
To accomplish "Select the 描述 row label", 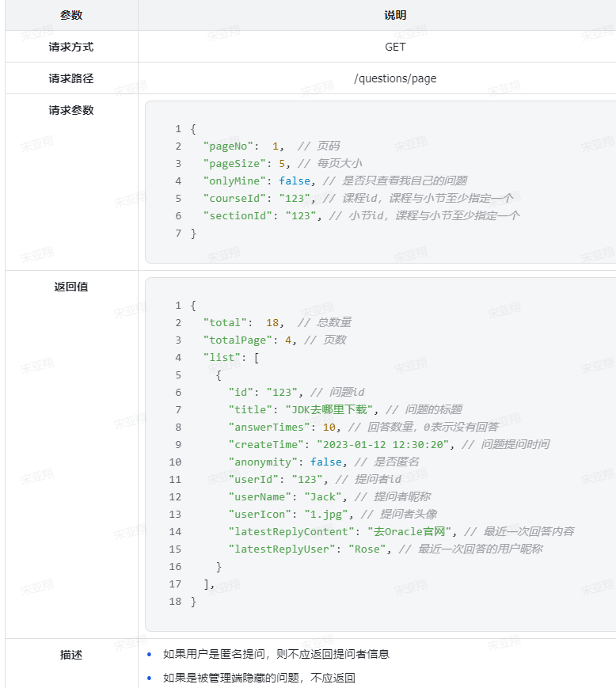I will tap(71, 655).
